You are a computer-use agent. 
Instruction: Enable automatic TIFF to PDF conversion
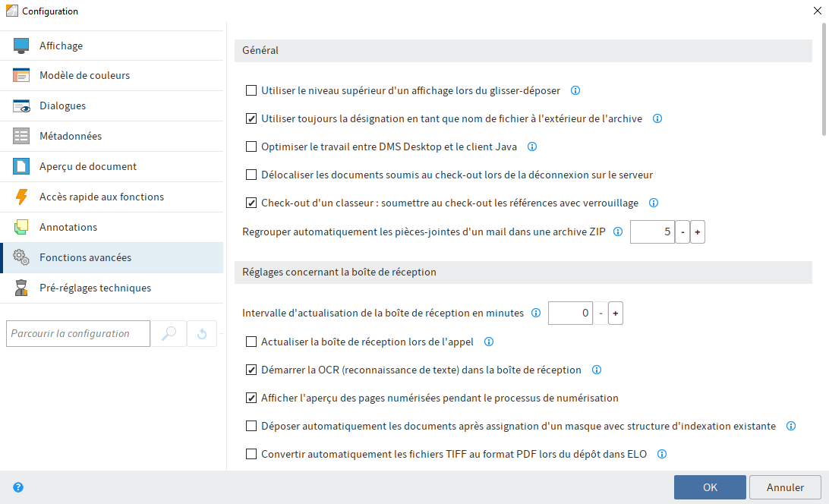coord(251,454)
